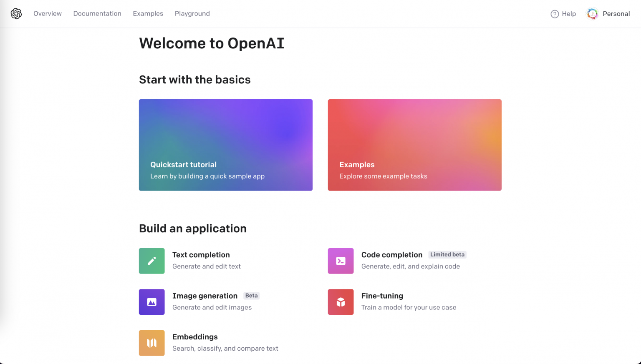641x364 pixels.
Task: Open Examples in the top navigation
Action: pos(148,14)
